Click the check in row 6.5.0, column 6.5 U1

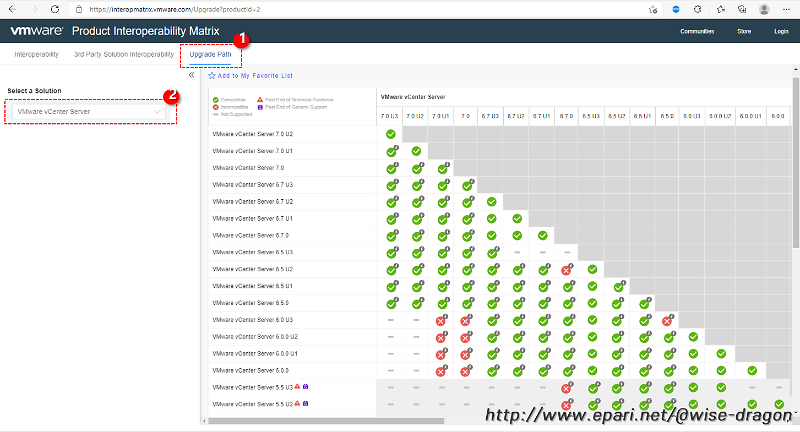tap(645, 303)
